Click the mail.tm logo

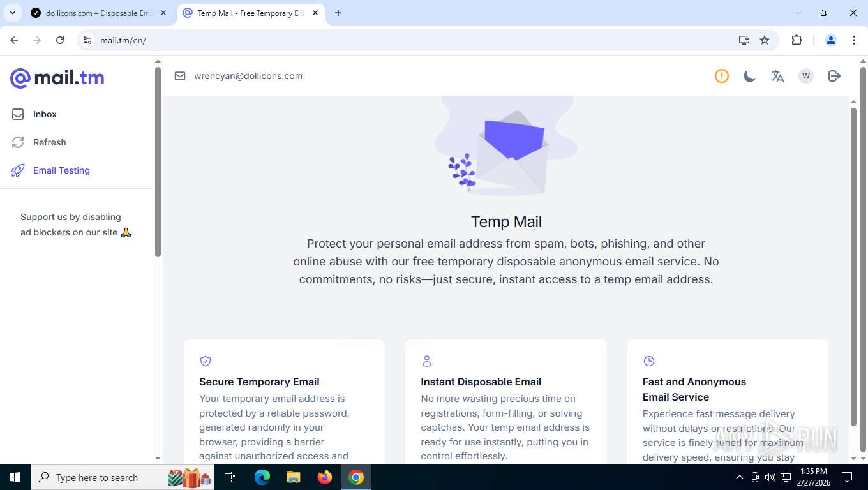point(57,78)
